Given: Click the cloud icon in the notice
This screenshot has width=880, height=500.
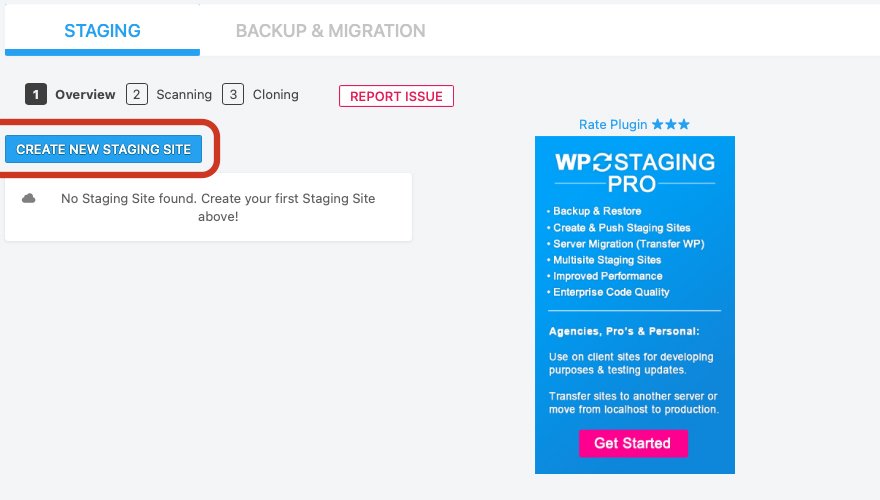Looking at the screenshot, I should coord(29,199).
